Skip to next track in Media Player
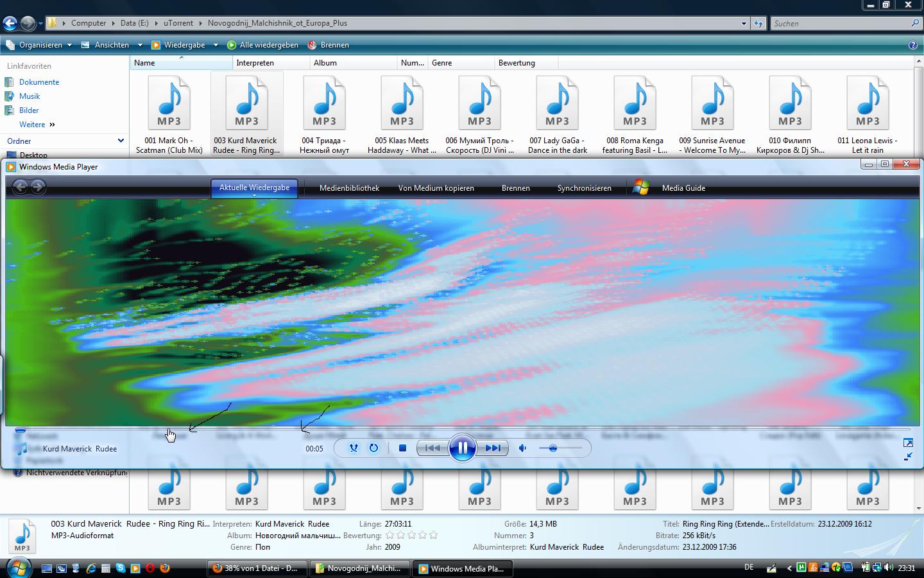This screenshot has width=924, height=578. point(493,448)
